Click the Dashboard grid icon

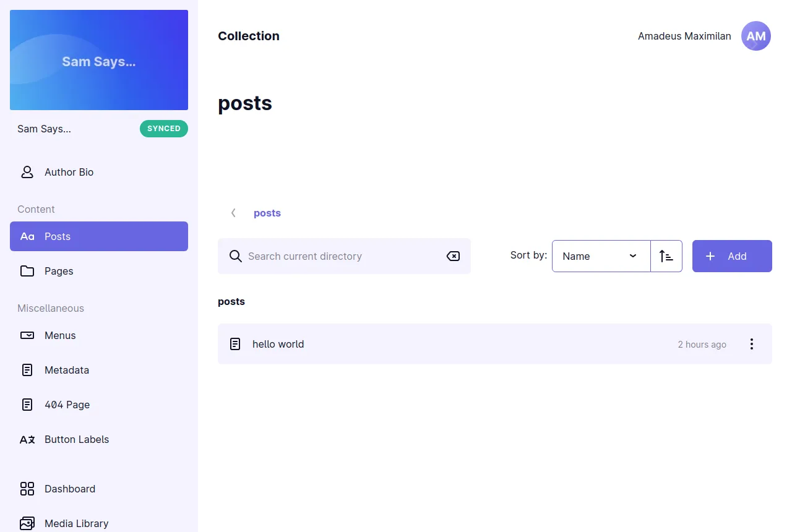click(27, 489)
